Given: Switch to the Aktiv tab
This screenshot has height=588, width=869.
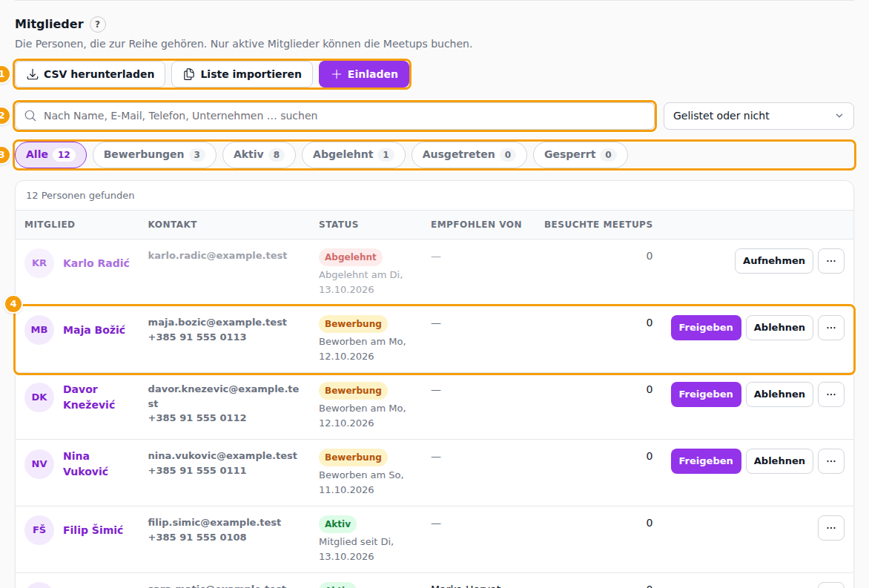Looking at the screenshot, I should pyautogui.click(x=259, y=155).
